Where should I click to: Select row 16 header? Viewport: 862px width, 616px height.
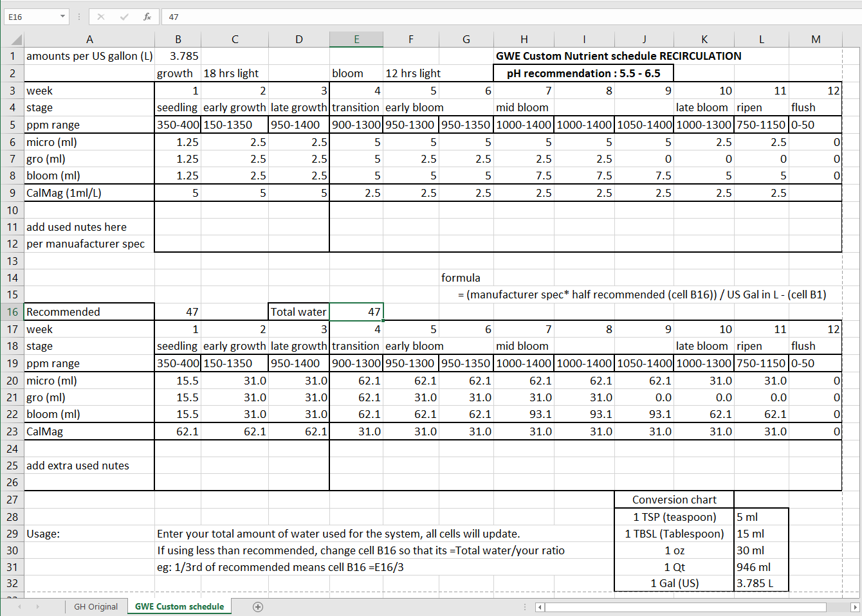click(12, 312)
